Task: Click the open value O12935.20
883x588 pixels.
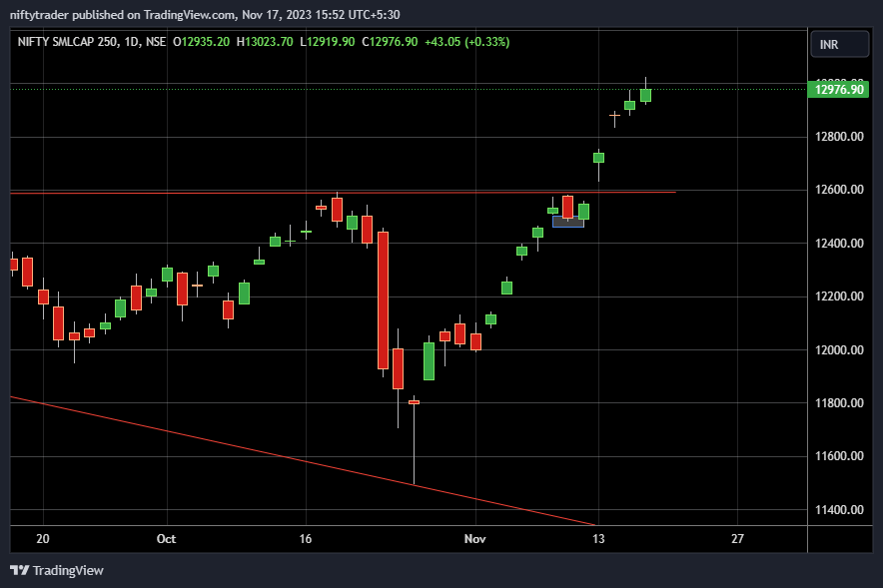Action: [201, 42]
